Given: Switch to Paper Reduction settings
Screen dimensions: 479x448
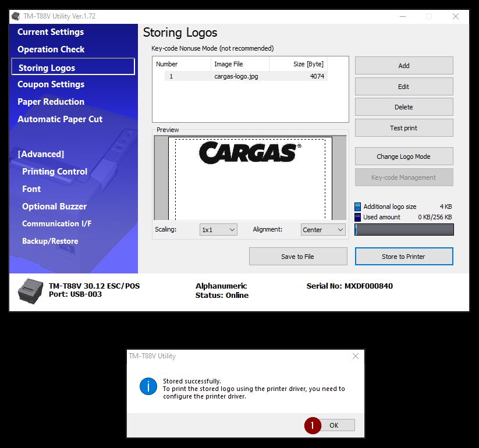Looking at the screenshot, I should (x=51, y=102).
